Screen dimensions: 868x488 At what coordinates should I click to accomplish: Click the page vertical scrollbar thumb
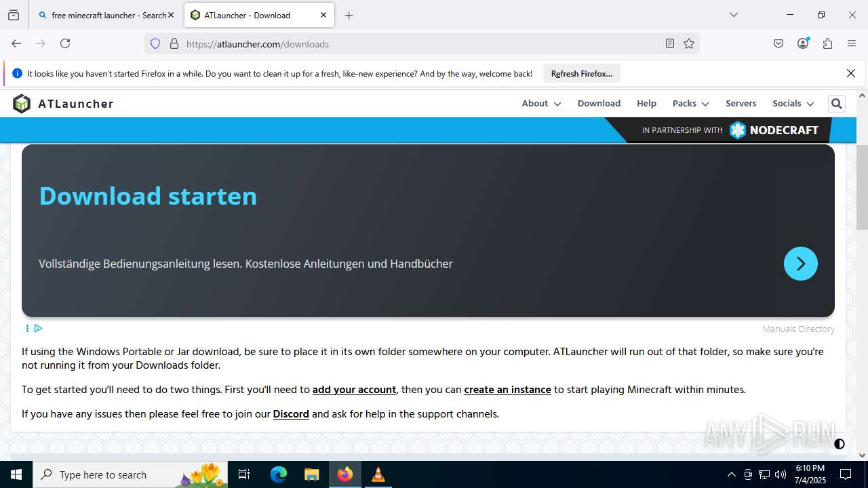862,187
